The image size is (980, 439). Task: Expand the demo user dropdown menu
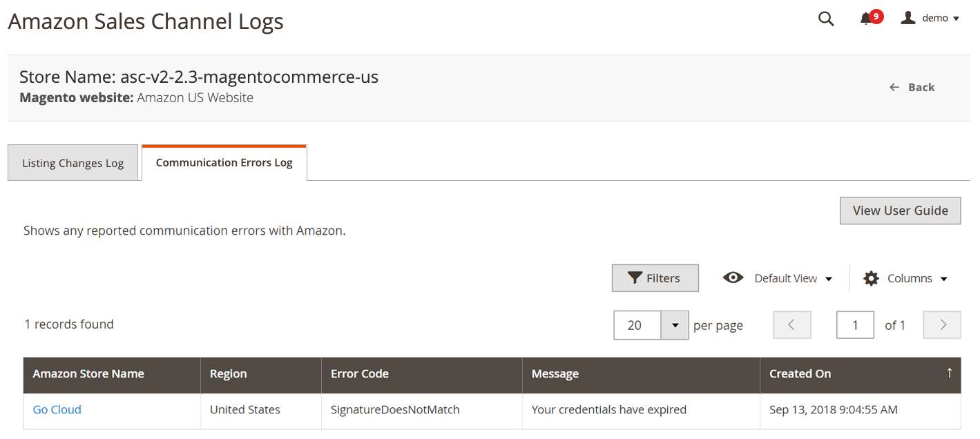[957, 19]
